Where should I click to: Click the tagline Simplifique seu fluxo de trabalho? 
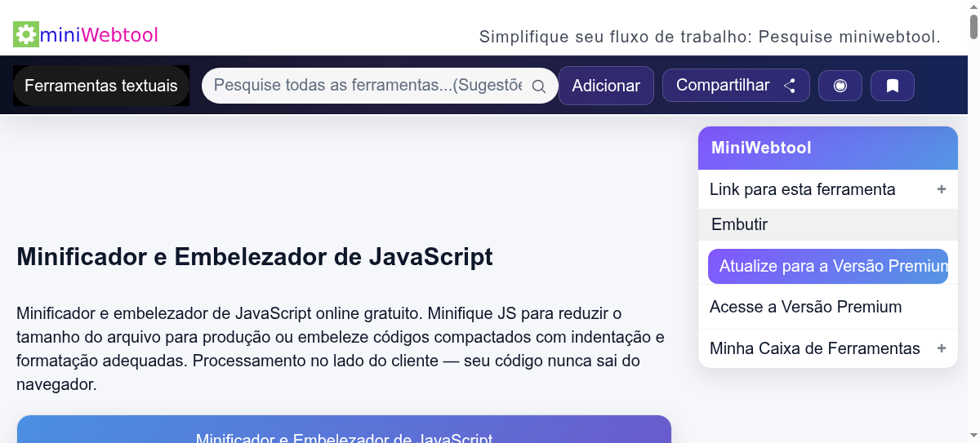(x=710, y=37)
